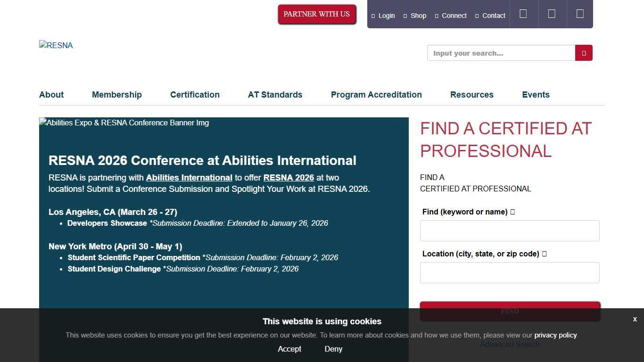The height and width of the screenshot is (362, 644).
Task: Dismiss the cookie banner with the x
Action: (x=635, y=320)
